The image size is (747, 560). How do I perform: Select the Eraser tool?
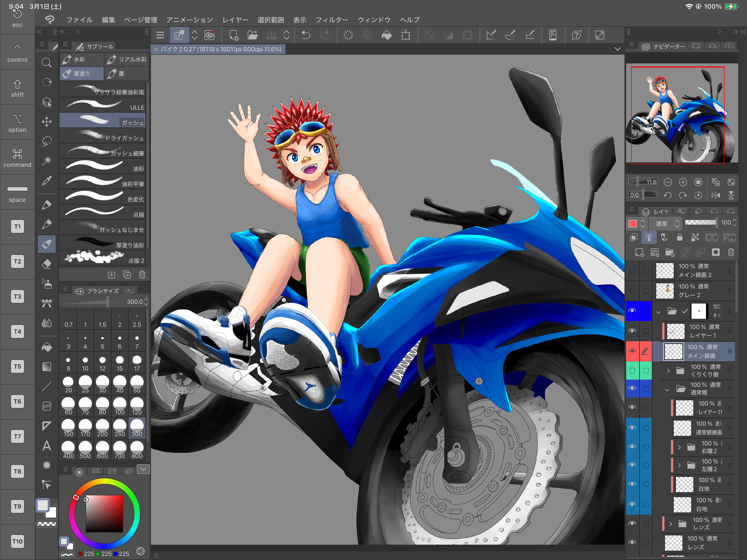tap(46, 264)
